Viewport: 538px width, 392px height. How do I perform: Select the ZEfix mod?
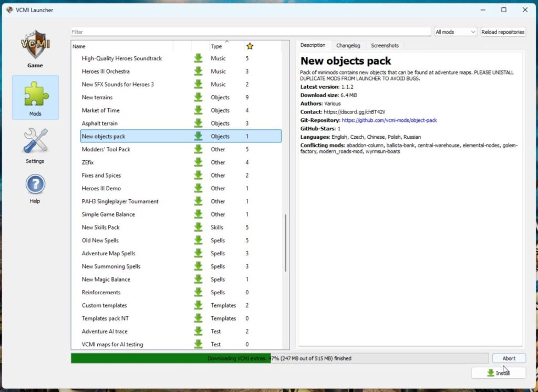point(181,162)
